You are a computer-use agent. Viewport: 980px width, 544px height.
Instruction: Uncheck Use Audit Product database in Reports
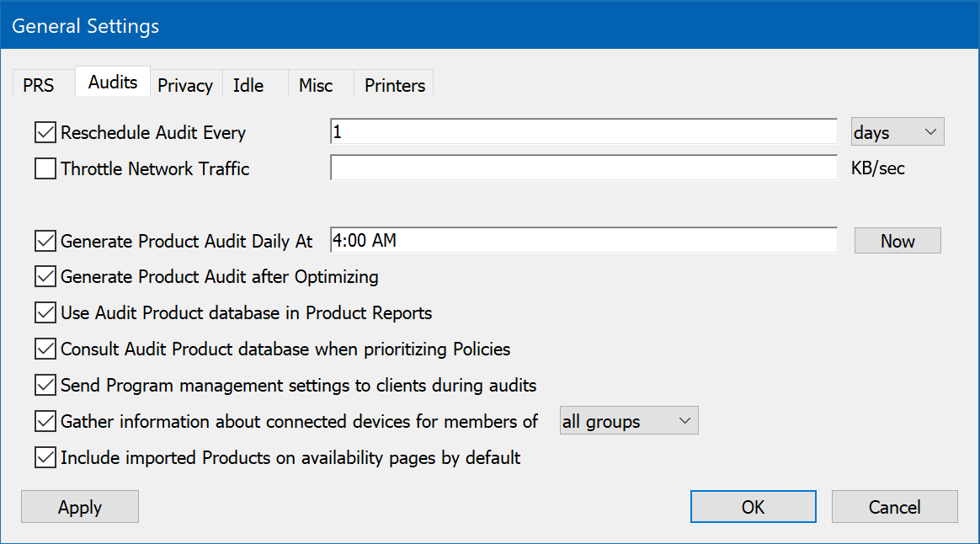pyautogui.click(x=45, y=313)
